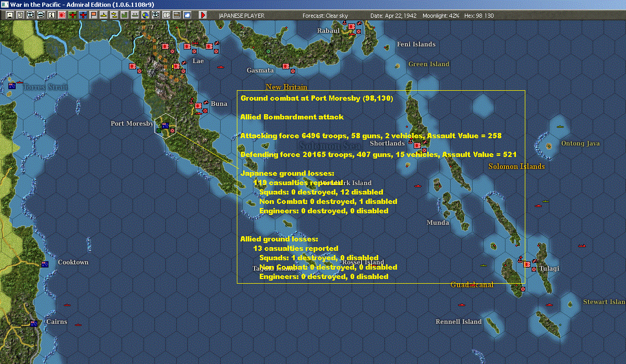626x364 pixels.
Task: Click 'Date: Apr 22, 1942' in the status bar
Action: (393, 16)
